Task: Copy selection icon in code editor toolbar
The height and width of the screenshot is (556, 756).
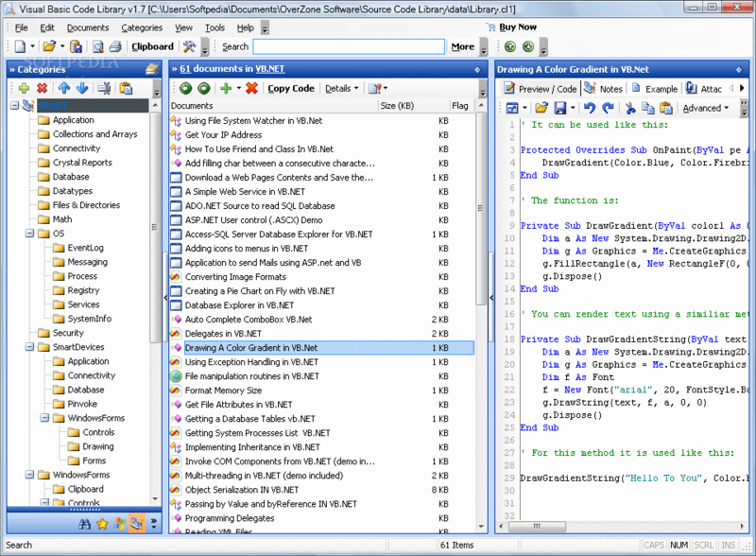Action: point(648,108)
